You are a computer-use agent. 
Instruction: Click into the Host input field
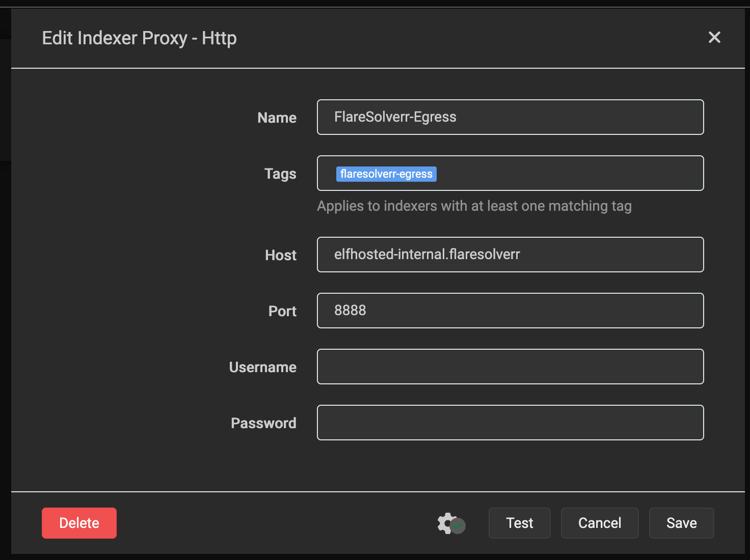point(510,255)
